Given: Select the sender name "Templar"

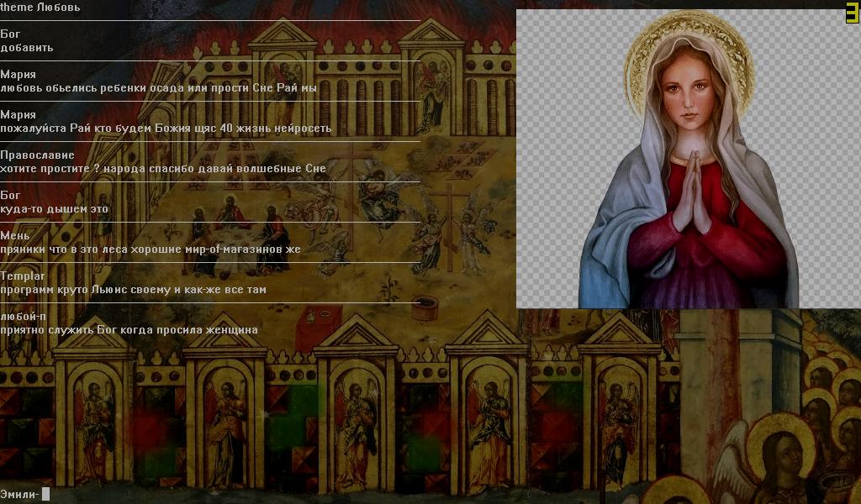Looking at the screenshot, I should tap(23, 276).
